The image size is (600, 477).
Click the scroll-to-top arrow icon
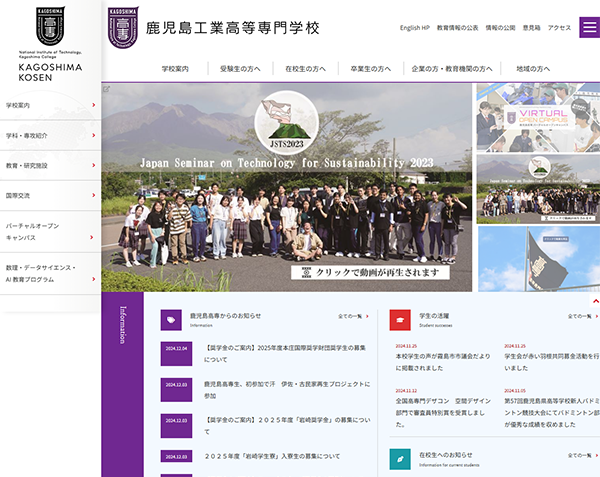coord(595,301)
